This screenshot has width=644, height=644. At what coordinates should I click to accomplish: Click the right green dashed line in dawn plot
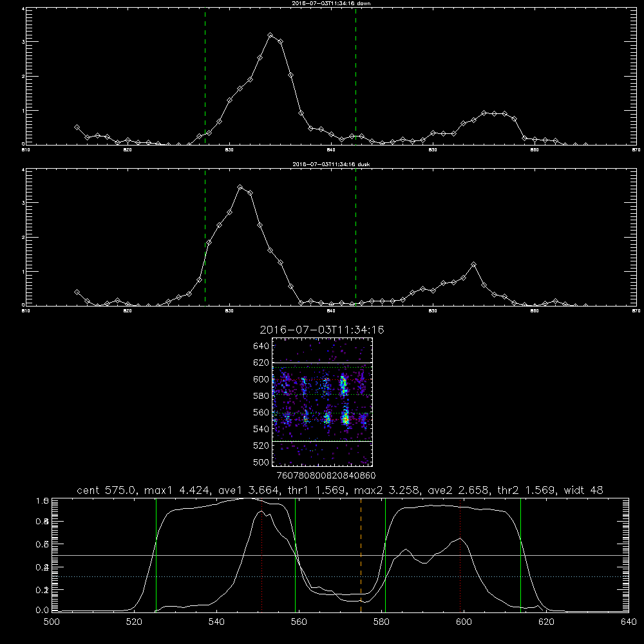click(x=355, y=77)
